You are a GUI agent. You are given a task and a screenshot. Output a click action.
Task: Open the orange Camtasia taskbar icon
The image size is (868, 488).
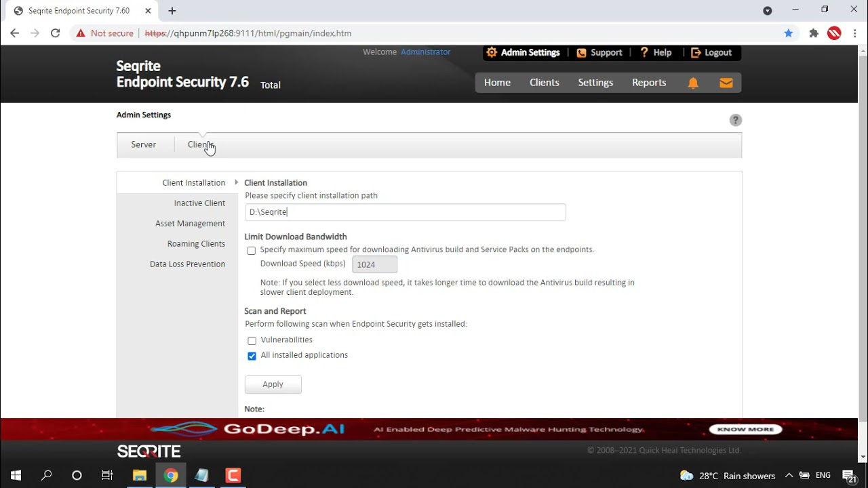pos(233,475)
